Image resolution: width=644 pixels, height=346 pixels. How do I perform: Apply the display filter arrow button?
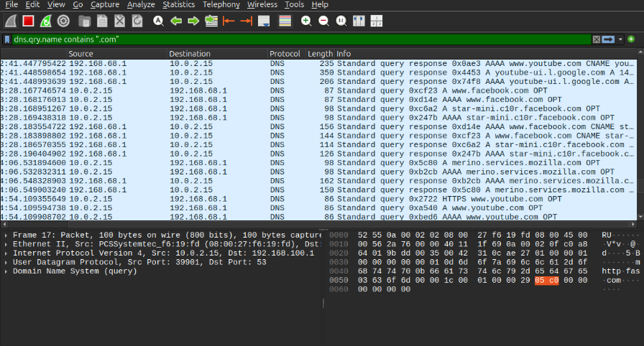tap(608, 39)
